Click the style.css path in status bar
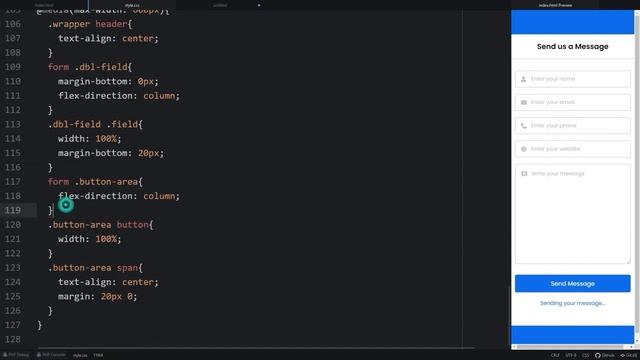Image resolution: width=640 pixels, height=360 pixels. click(80, 356)
